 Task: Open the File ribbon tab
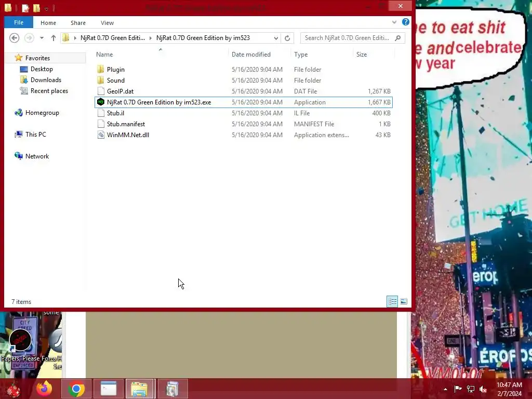click(19, 22)
